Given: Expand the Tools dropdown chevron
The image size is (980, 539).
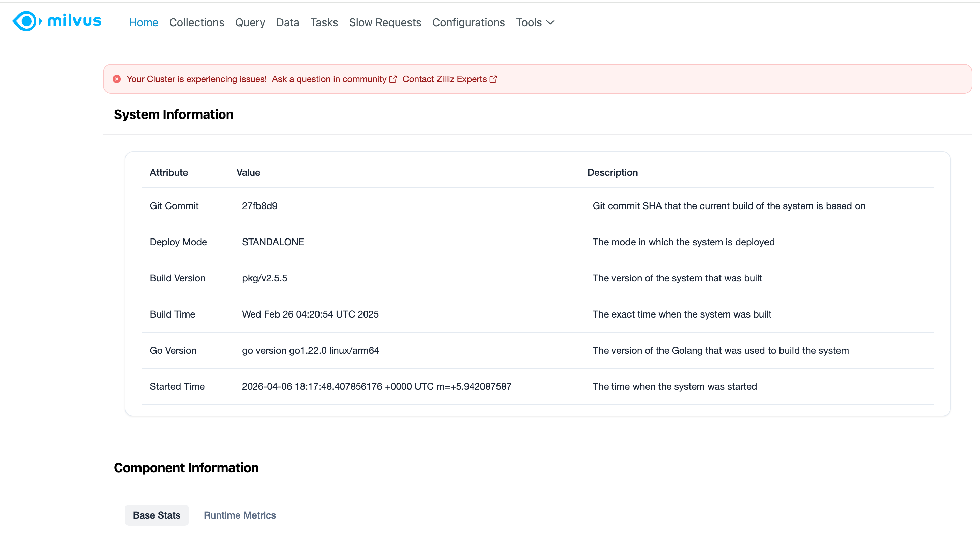Looking at the screenshot, I should tap(550, 22).
